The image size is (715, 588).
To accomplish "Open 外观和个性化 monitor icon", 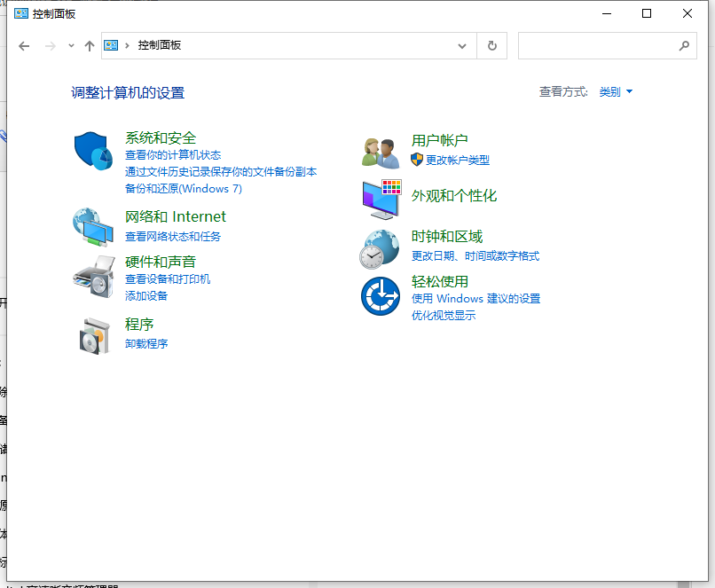I will pyautogui.click(x=381, y=200).
